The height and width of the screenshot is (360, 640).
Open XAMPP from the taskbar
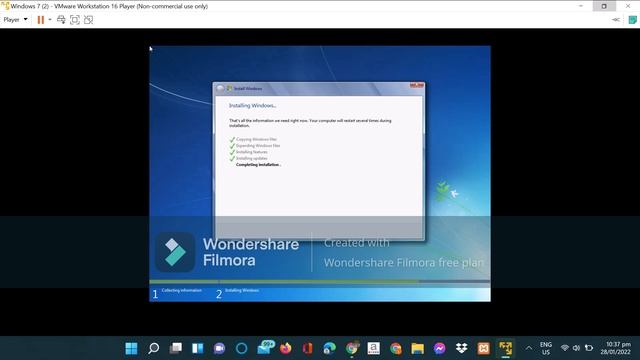(x=484, y=348)
